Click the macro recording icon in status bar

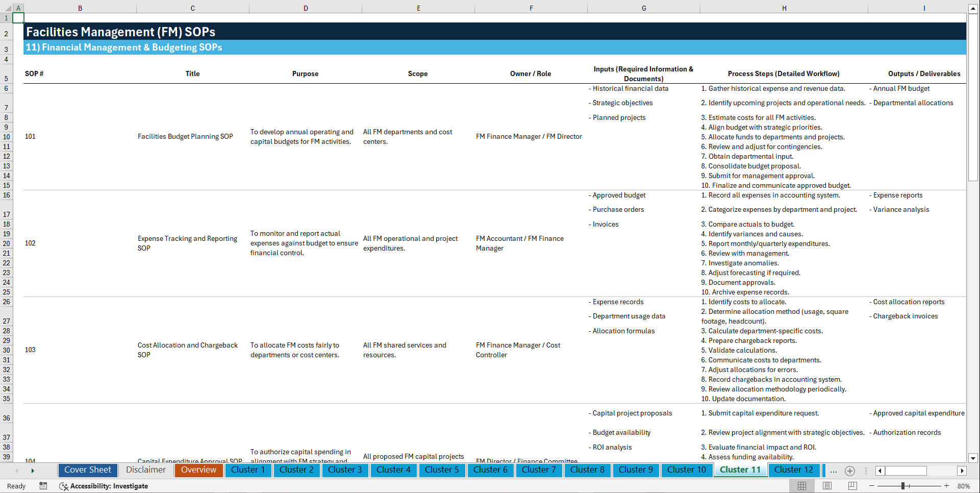click(x=43, y=486)
